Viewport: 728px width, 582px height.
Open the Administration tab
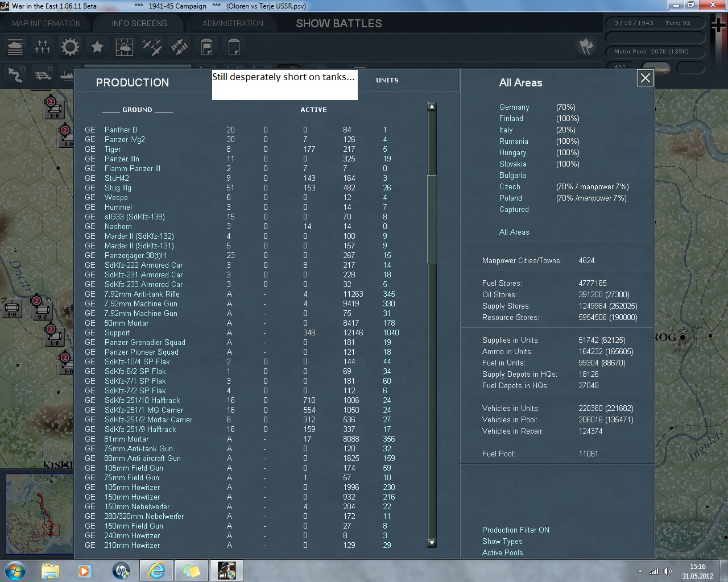[x=233, y=23]
